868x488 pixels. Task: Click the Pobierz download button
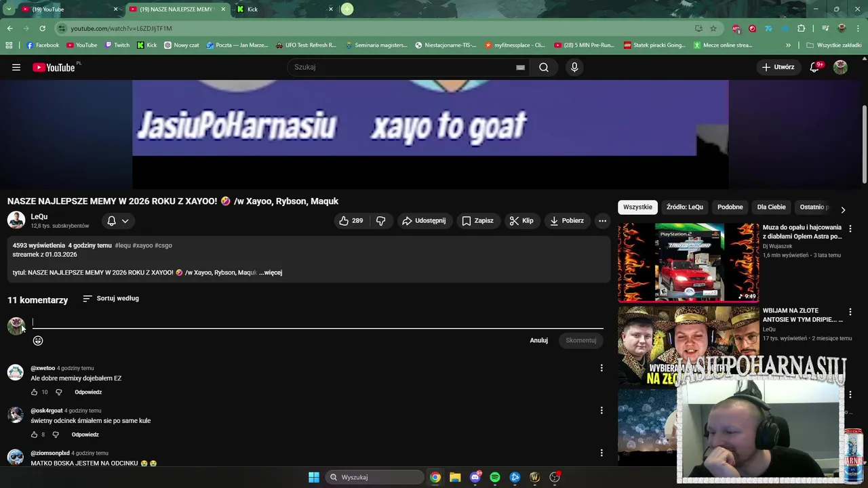(x=567, y=221)
